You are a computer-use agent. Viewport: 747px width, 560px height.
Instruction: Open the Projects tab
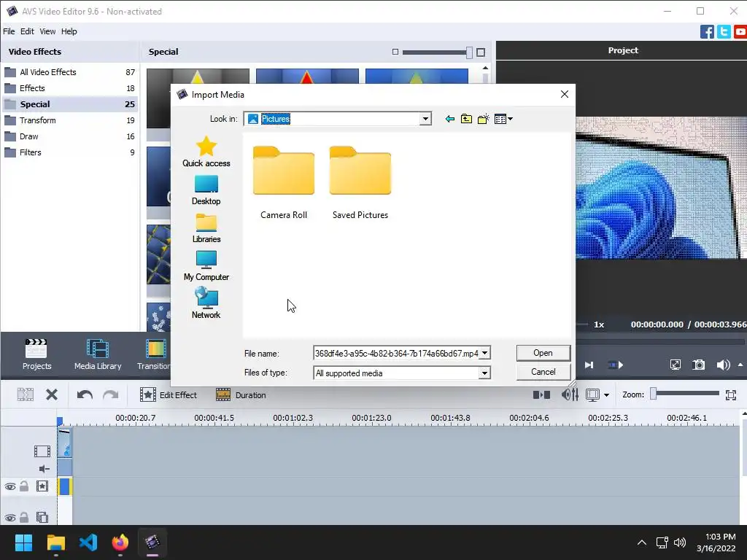pos(36,354)
